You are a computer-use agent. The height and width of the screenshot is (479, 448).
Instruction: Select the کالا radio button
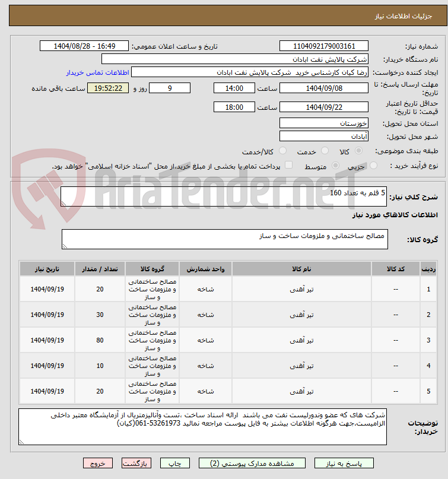point(358,151)
